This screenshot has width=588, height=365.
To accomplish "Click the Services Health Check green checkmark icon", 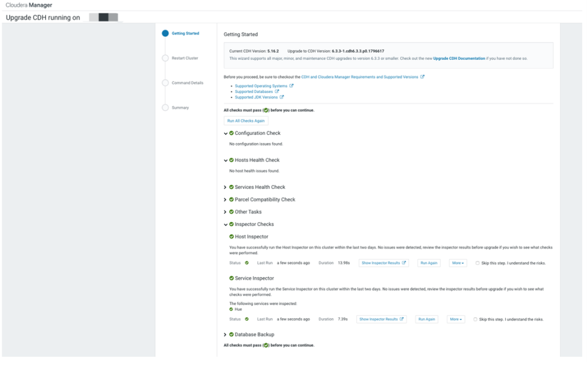I will pyautogui.click(x=231, y=187).
